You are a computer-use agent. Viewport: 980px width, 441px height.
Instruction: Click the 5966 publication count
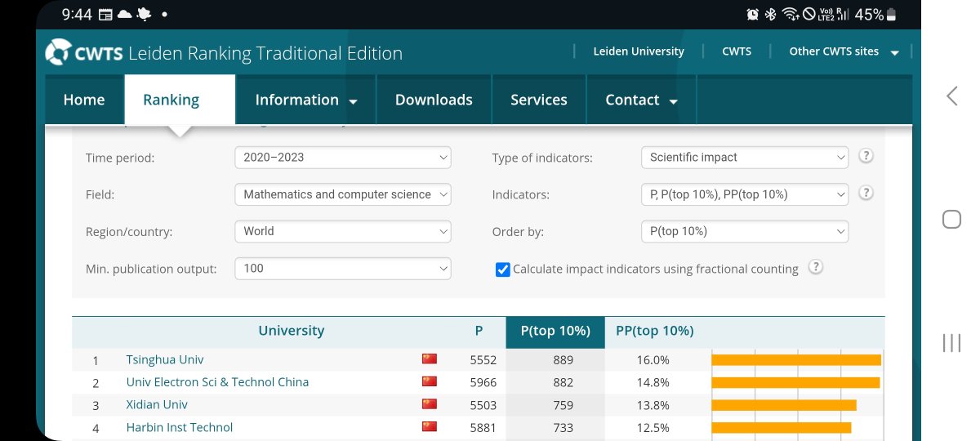click(x=483, y=382)
